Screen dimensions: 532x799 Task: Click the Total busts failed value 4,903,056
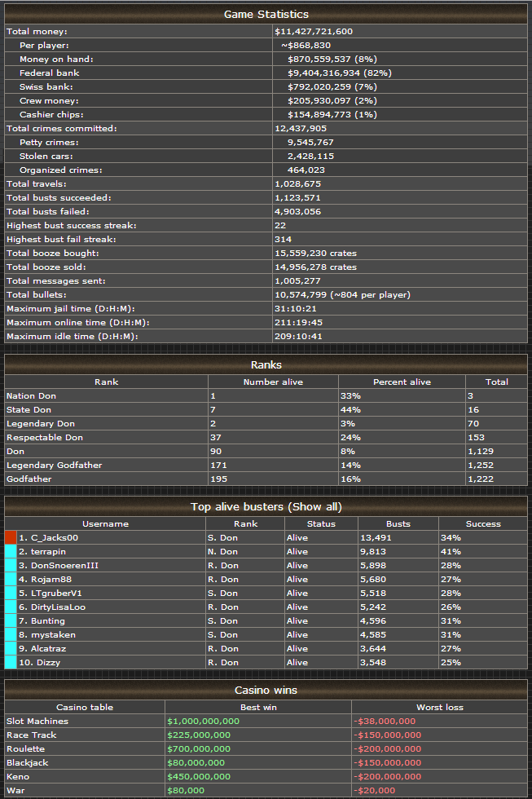pyautogui.click(x=298, y=211)
